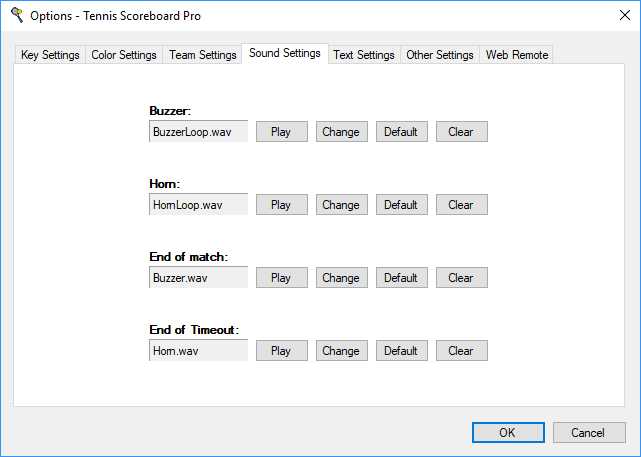Confirm settings with the OK button
Image resolution: width=641 pixels, height=457 pixels.
(x=507, y=433)
